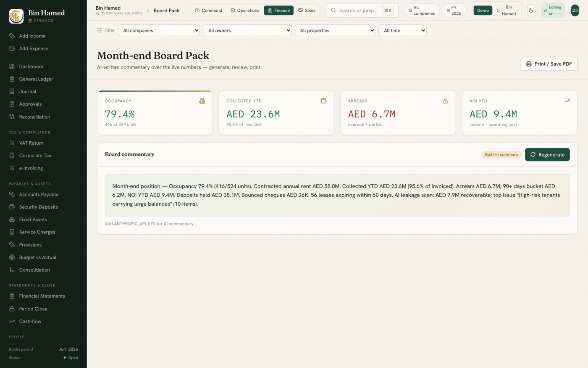Click the wallet icon on Collected YTD card

[x=324, y=101]
